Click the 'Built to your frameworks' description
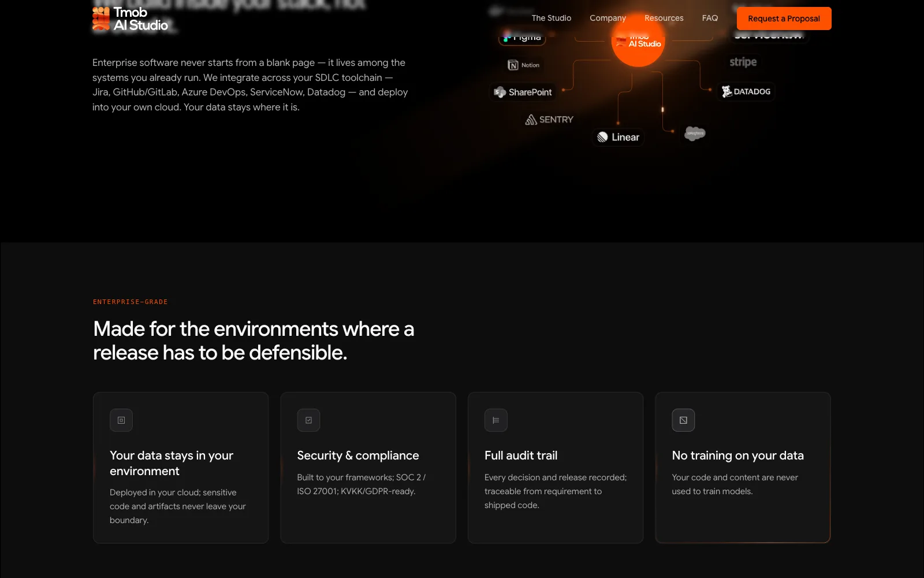The image size is (924, 578). (362, 484)
